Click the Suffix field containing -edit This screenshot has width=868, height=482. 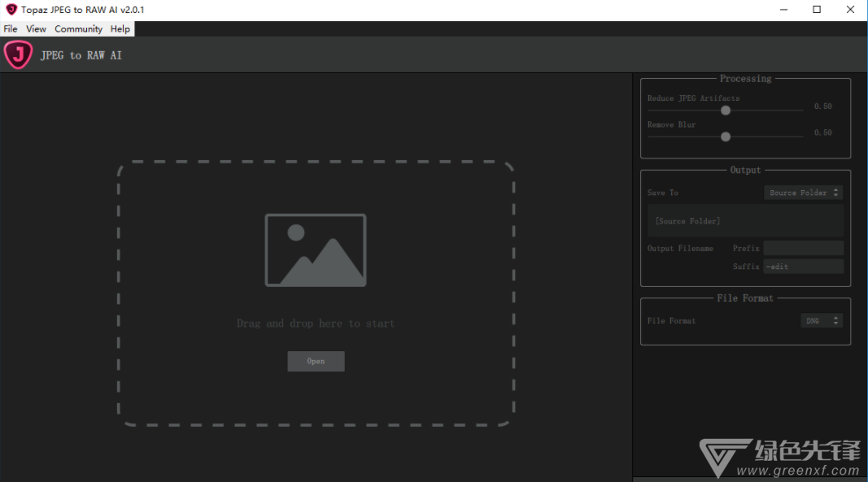coord(803,266)
